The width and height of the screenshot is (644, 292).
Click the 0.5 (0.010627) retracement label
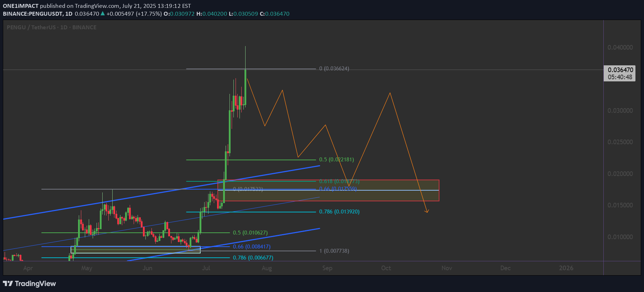pos(250,233)
